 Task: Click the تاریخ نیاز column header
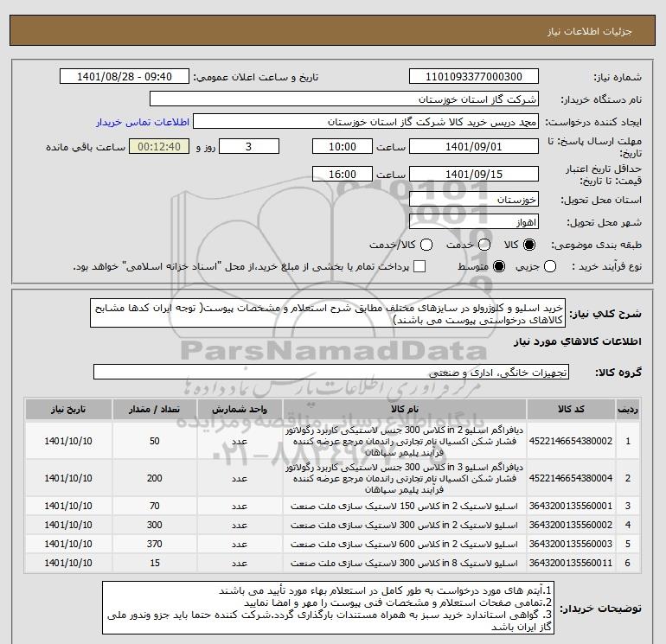point(68,409)
